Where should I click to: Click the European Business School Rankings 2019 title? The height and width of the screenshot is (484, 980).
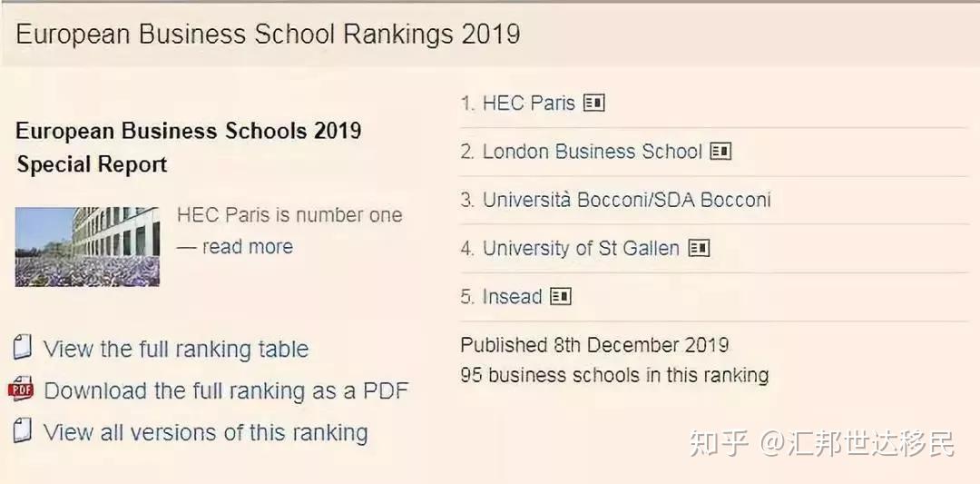(x=268, y=35)
